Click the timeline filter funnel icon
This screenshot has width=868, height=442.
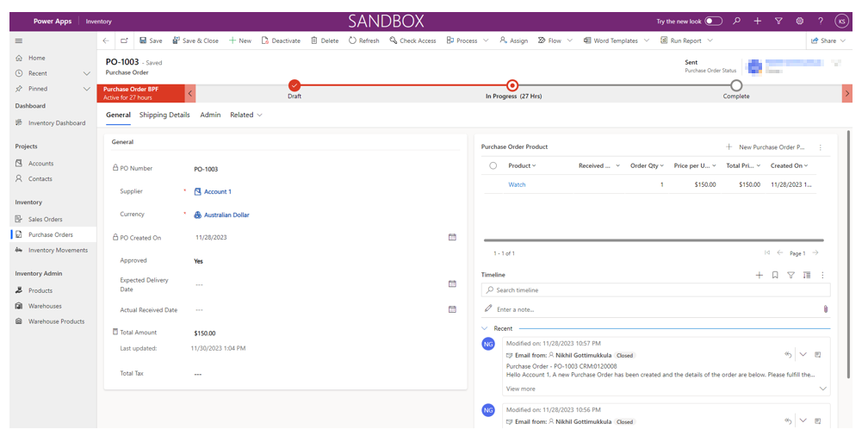[790, 275]
